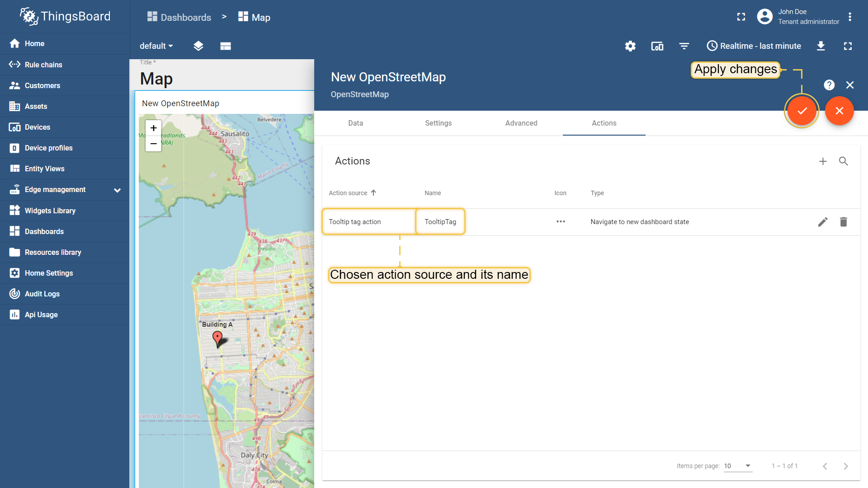Open the default state dropdown
The width and height of the screenshot is (868, 488).
pos(156,46)
